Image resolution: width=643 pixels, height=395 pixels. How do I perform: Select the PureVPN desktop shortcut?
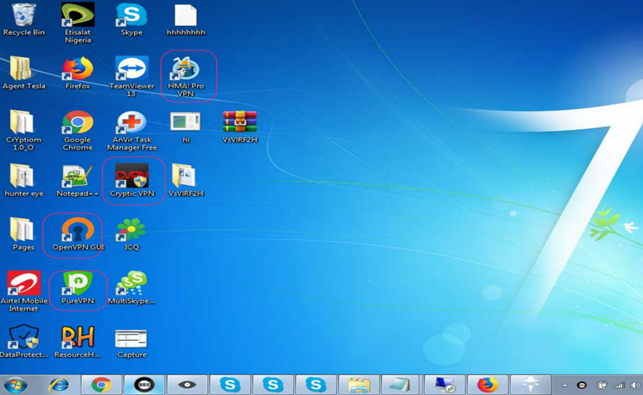point(78,288)
